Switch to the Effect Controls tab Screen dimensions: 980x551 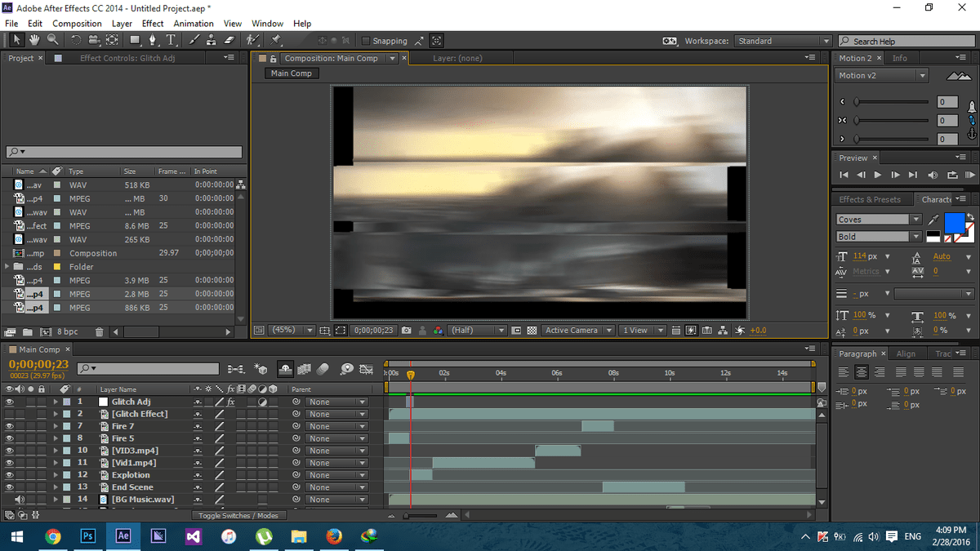[127, 58]
